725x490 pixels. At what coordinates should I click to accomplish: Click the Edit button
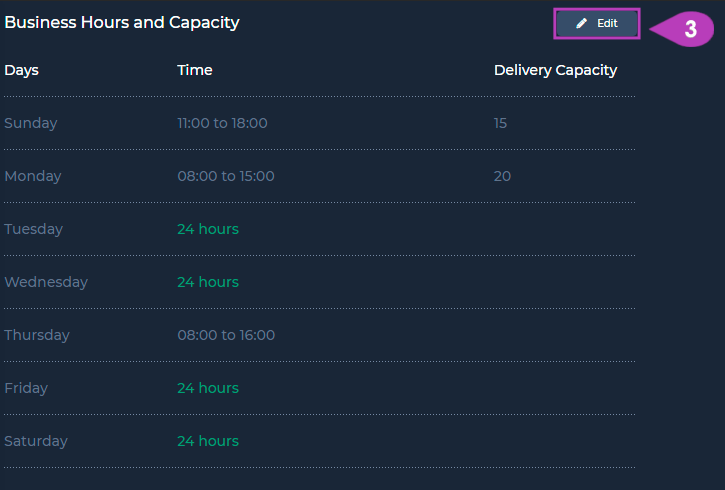pyautogui.click(x=596, y=24)
